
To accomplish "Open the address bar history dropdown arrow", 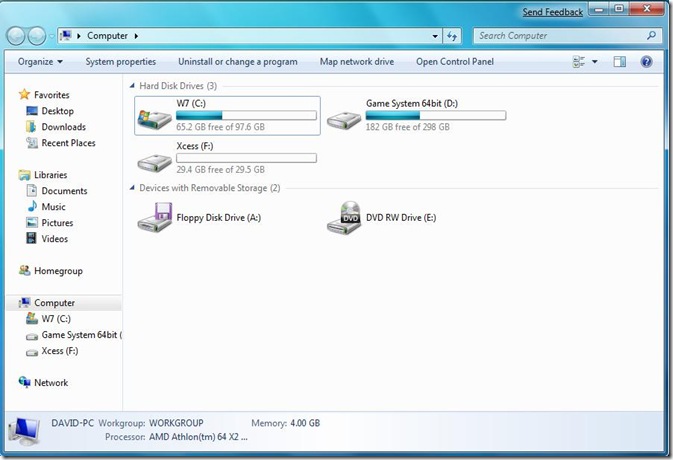I will (435, 36).
